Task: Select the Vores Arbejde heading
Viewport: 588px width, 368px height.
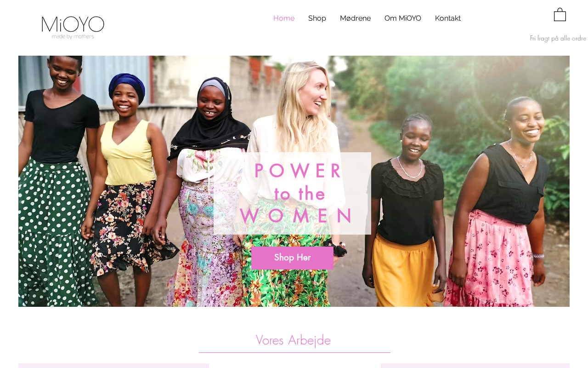Action: click(293, 340)
